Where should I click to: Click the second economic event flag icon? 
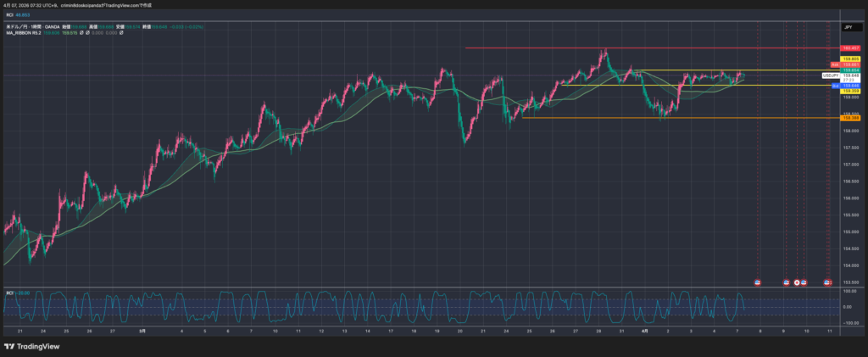[786, 282]
